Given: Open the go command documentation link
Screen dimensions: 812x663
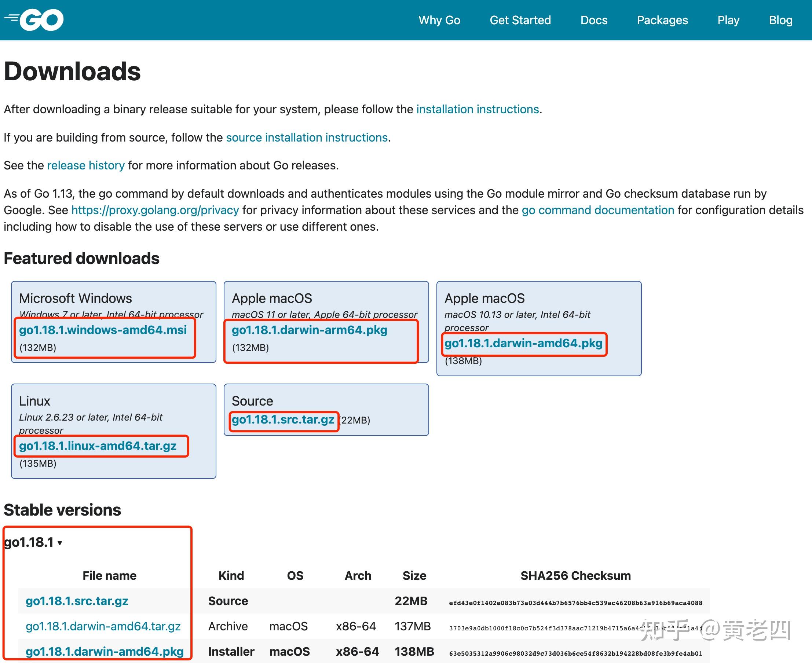Looking at the screenshot, I should pyautogui.click(x=598, y=210).
